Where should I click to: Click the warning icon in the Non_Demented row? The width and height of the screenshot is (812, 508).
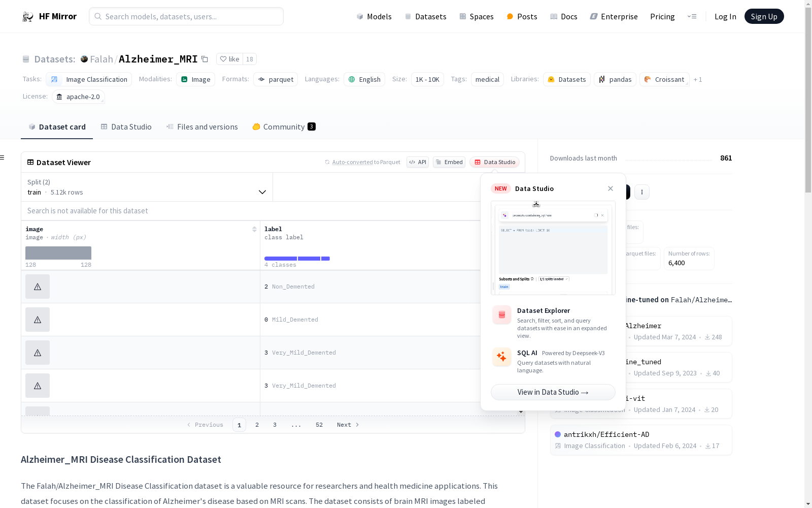click(x=38, y=287)
